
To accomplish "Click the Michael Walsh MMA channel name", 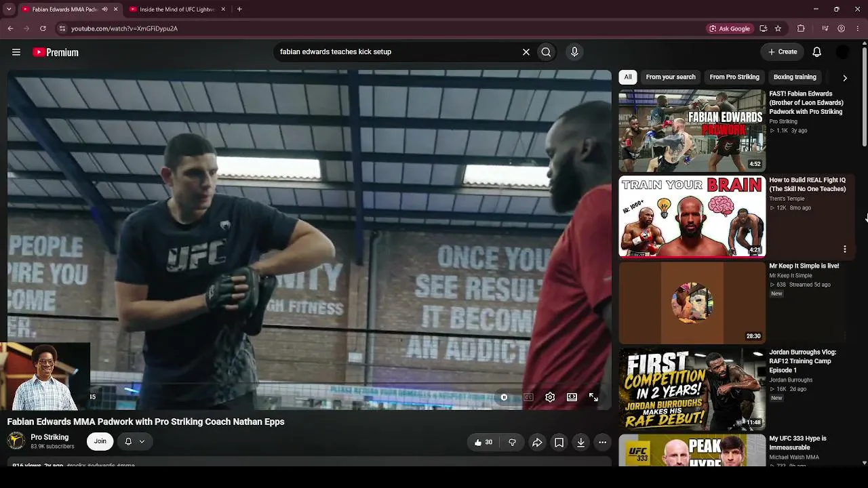I will click(794, 457).
